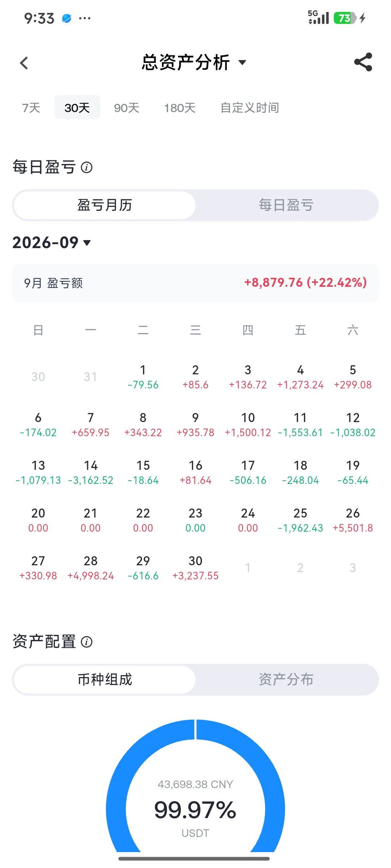The height and width of the screenshot is (868, 391).
Task: Tap the 5G signal icon
Action: coord(318,17)
